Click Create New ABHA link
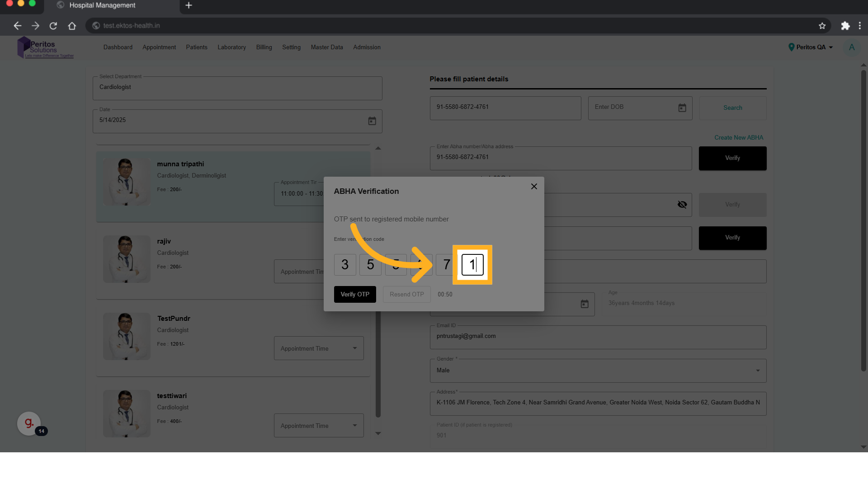The image size is (868, 488). (x=738, y=138)
